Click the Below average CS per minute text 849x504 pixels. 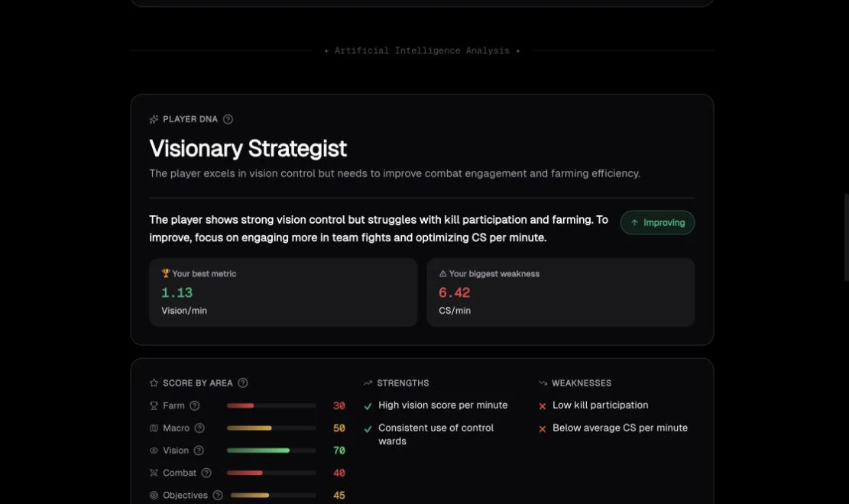pos(620,428)
